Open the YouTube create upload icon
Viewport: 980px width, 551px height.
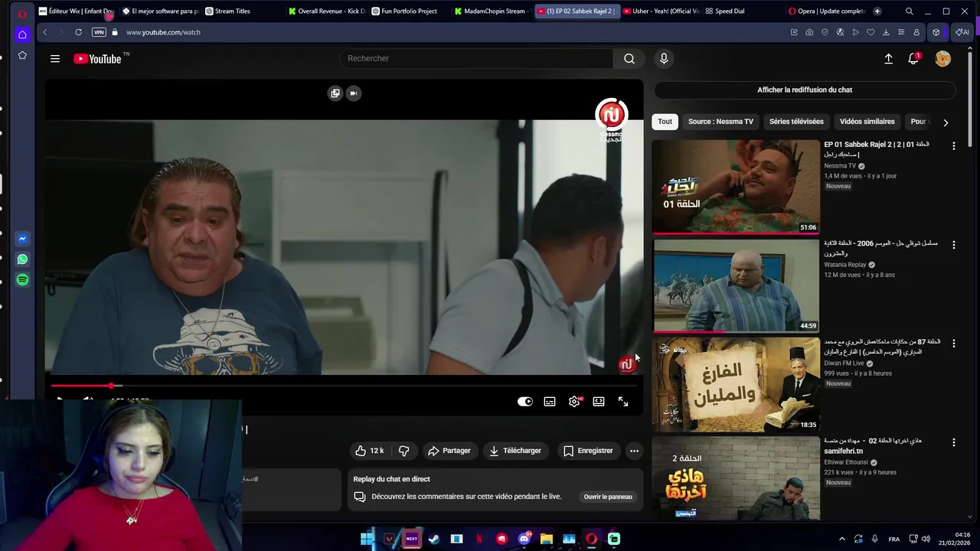pyautogui.click(x=888, y=59)
